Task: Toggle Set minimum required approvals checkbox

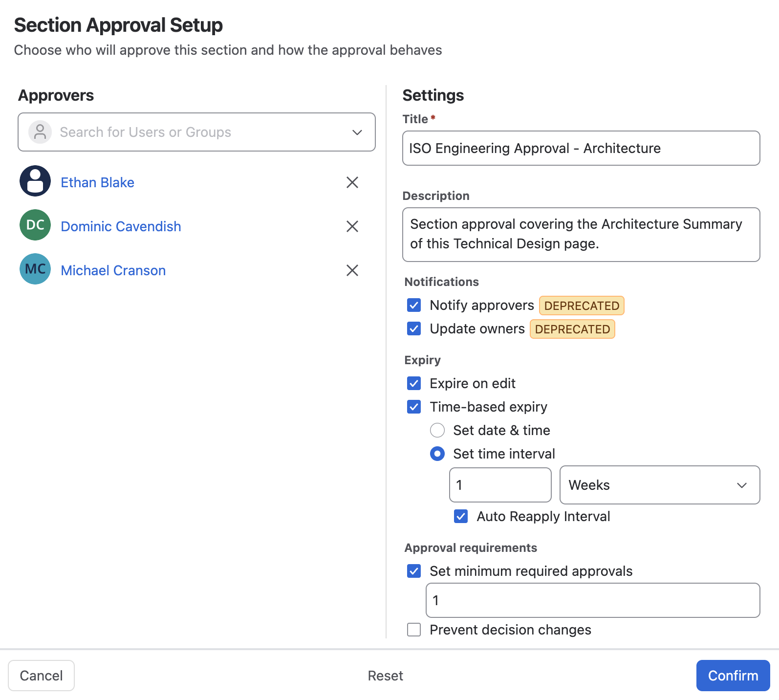Action: pos(414,571)
